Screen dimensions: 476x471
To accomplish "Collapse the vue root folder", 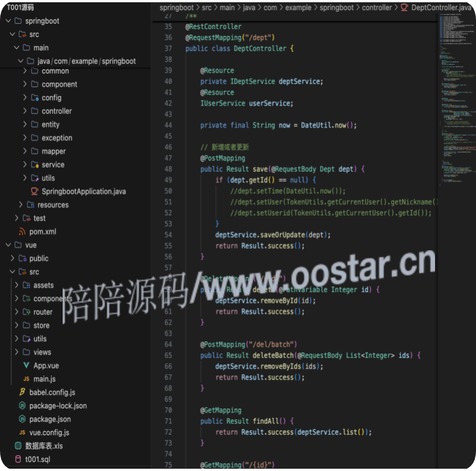I will click(9, 245).
